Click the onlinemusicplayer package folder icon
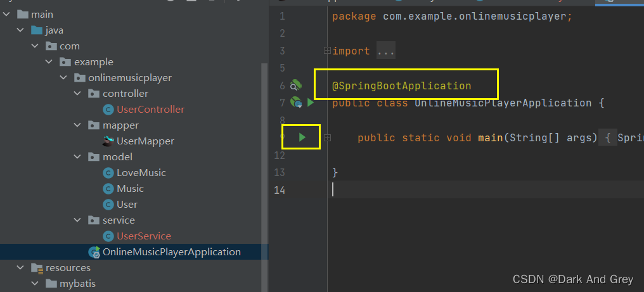644x292 pixels. click(80, 78)
